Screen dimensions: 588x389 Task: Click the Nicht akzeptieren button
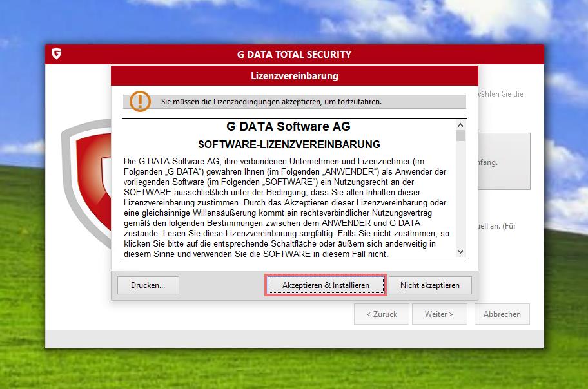click(x=430, y=285)
